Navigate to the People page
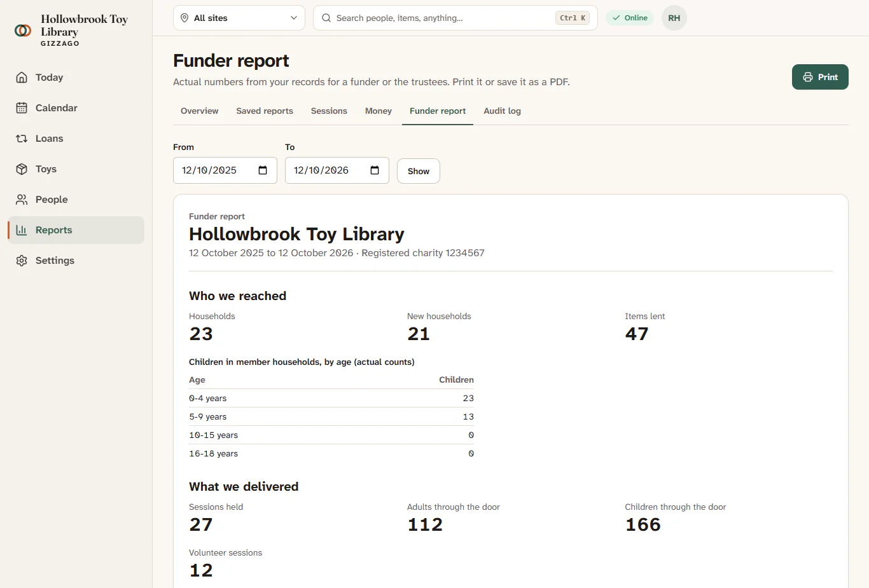Screen dimensions: 869x588 point(76,200)
